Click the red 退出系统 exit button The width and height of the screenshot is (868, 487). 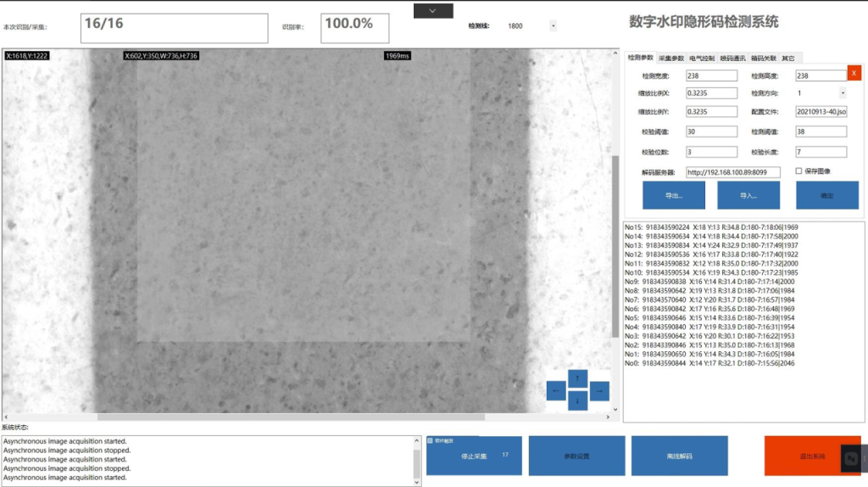tap(812, 456)
